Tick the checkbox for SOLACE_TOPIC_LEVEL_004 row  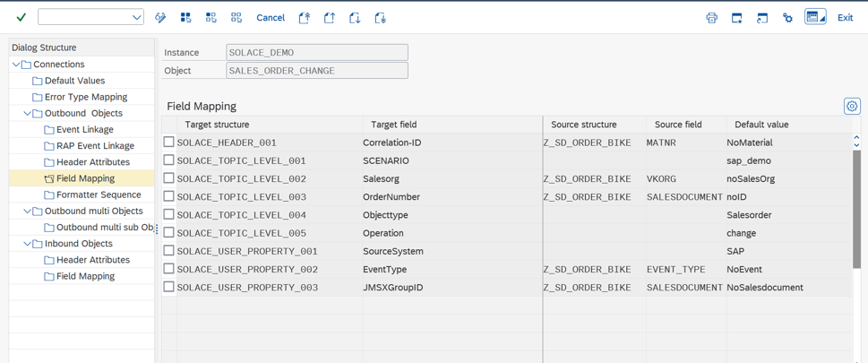pyautogui.click(x=168, y=214)
